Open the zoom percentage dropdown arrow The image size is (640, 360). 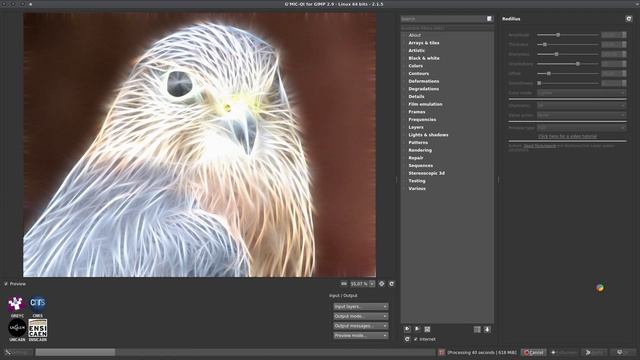coord(372,284)
